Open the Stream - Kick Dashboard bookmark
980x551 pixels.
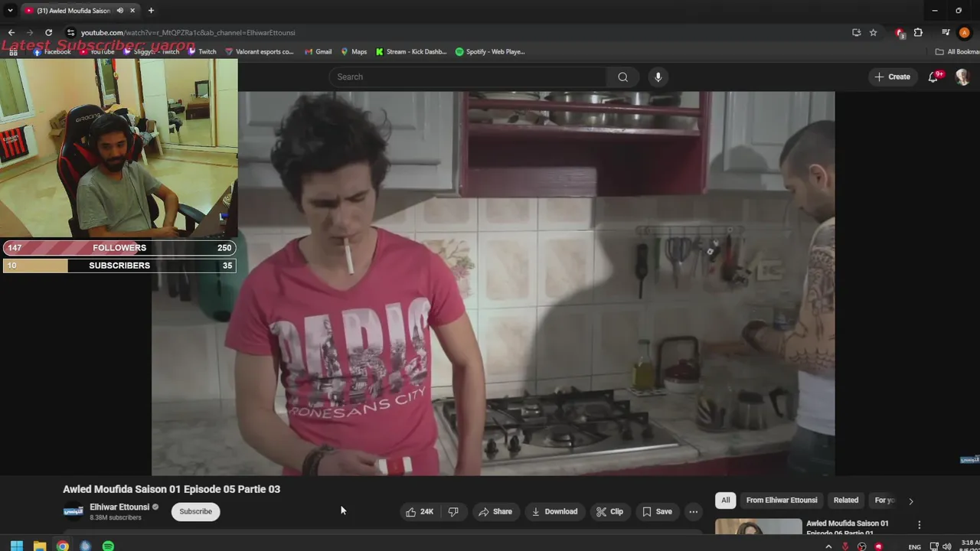coord(411,51)
